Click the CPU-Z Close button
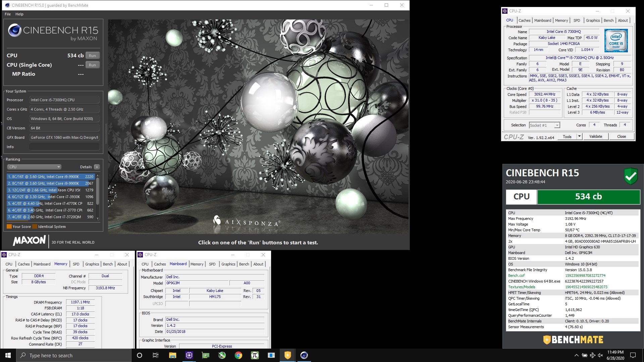644x362 pixels. (x=622, y=137)
